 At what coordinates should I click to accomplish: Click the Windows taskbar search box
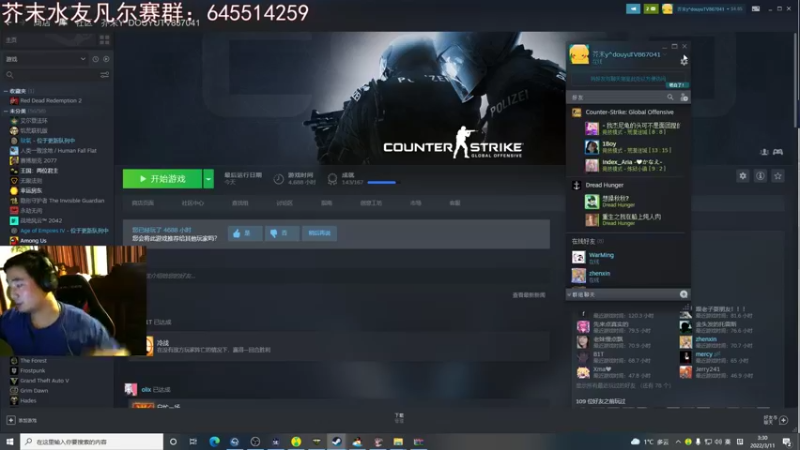[92, 441]
